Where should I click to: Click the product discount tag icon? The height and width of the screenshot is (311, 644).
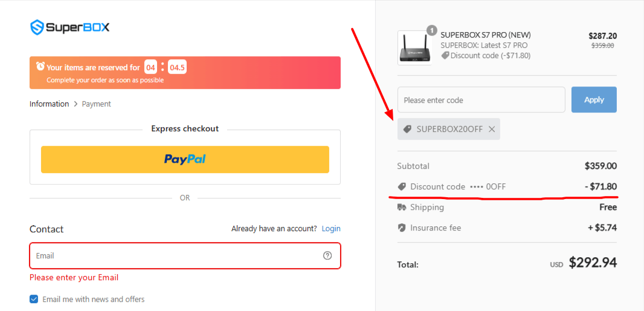click(445, 56)
